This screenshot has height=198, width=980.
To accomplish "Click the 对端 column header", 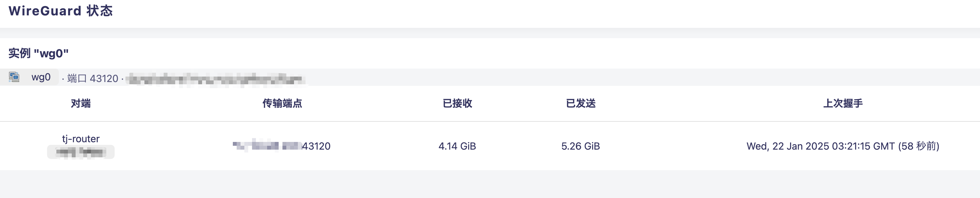I will [x=81, y=103].
